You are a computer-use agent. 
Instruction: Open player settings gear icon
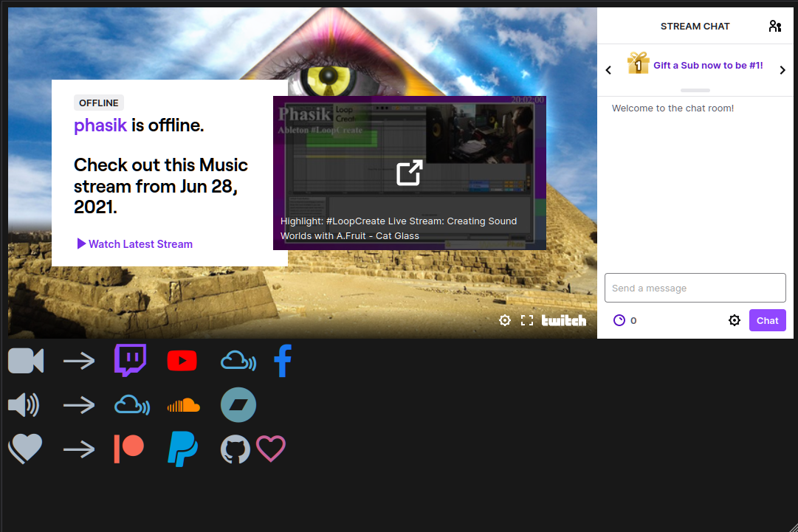[x=505, y=320]
